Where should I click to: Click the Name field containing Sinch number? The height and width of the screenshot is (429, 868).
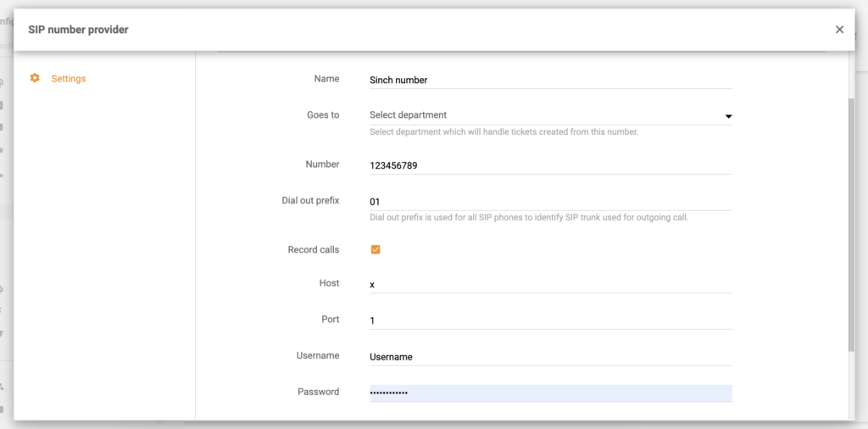pyautogui.click(x=549, y=80)
